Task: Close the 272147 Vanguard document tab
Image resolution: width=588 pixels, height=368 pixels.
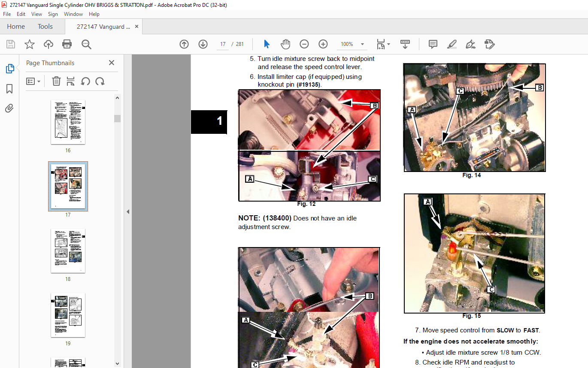Action: point(136,27)
